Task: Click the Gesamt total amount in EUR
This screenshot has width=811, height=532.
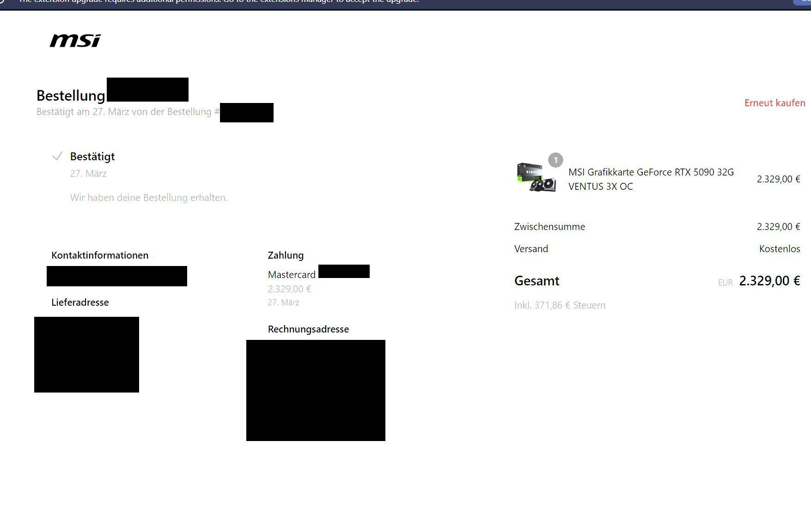Action: pos(769,281)
